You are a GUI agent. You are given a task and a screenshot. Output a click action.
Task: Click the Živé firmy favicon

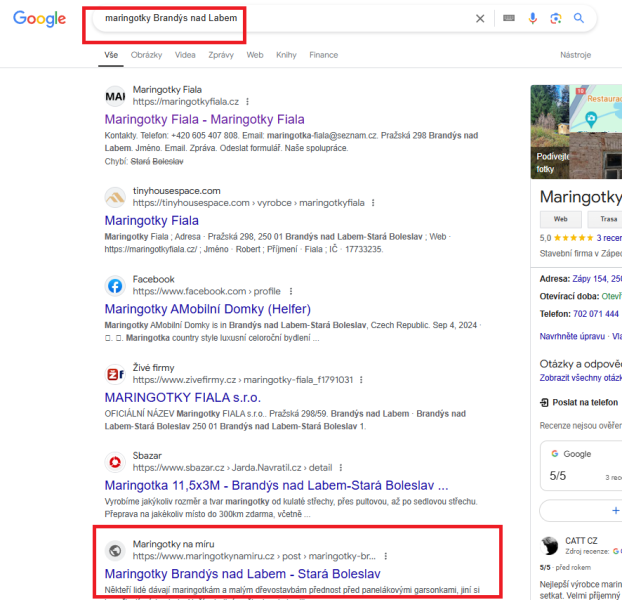click(x=115, y=374)
